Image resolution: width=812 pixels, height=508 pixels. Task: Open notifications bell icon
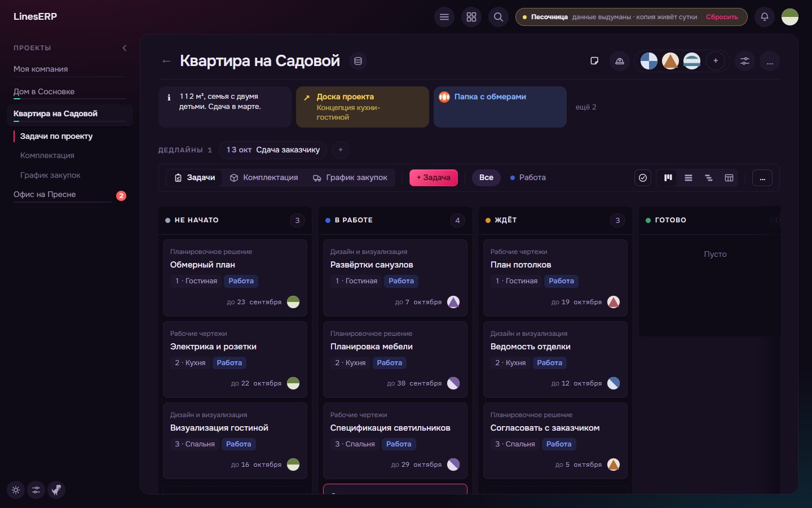[x=765, y=17]
